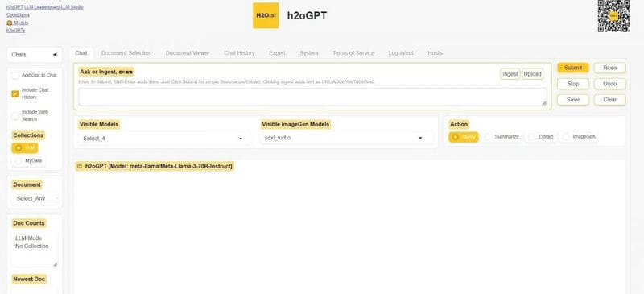Focus the Ask or Ingest text box

pos(312,97)
